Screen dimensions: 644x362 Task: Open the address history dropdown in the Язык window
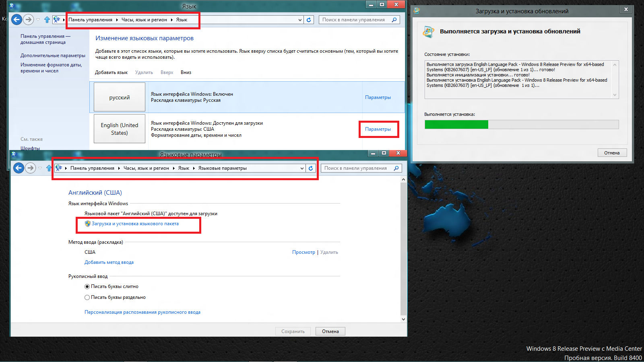pyautogui.click(x=300, y=20)
